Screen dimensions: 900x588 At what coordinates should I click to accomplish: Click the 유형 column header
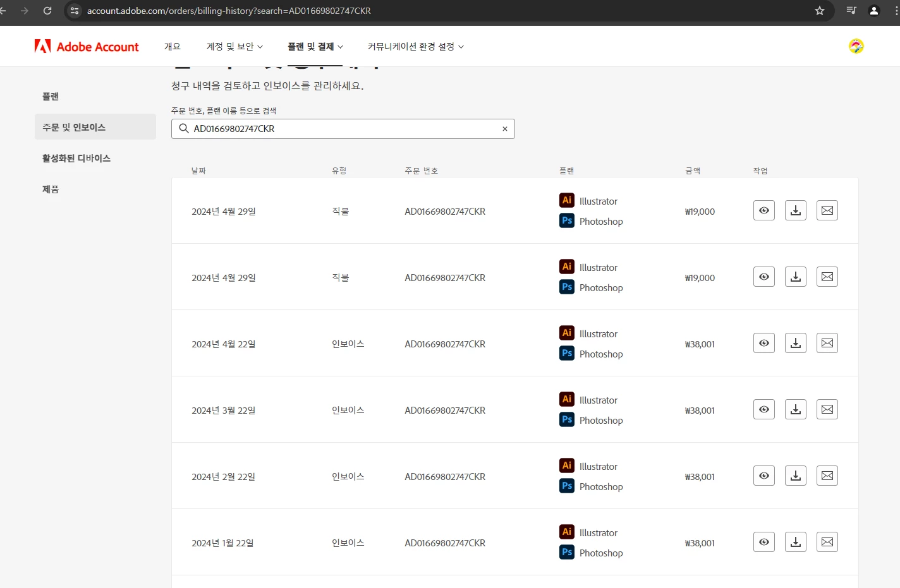point(339,171)
